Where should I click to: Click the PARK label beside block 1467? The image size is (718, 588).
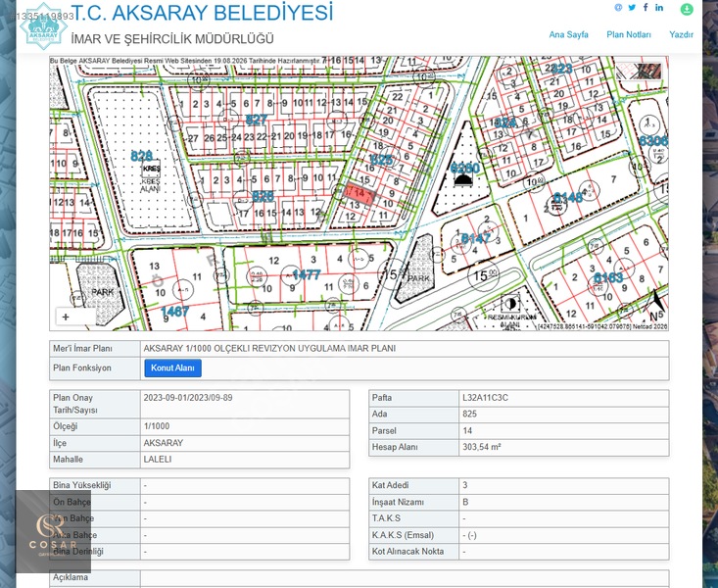point(103,292)
